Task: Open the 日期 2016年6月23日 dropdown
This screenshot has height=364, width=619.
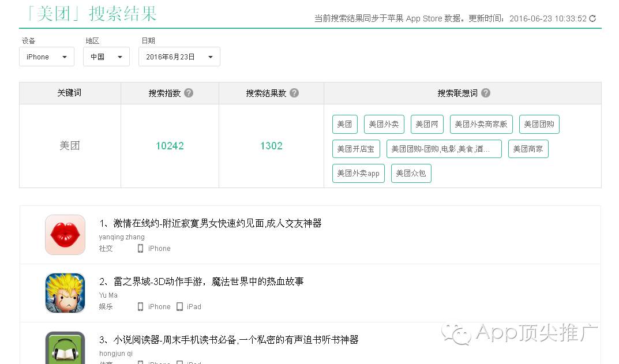Action: [x=179, y=57]
